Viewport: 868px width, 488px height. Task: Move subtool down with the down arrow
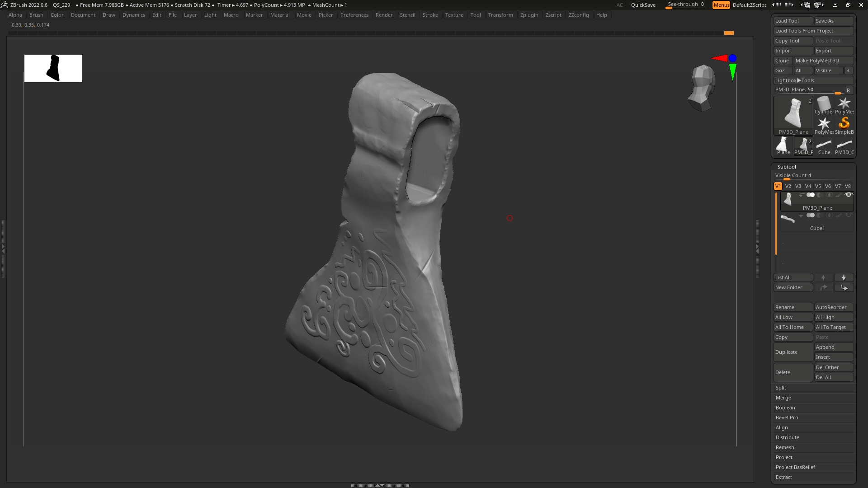(x=844, y=277)
